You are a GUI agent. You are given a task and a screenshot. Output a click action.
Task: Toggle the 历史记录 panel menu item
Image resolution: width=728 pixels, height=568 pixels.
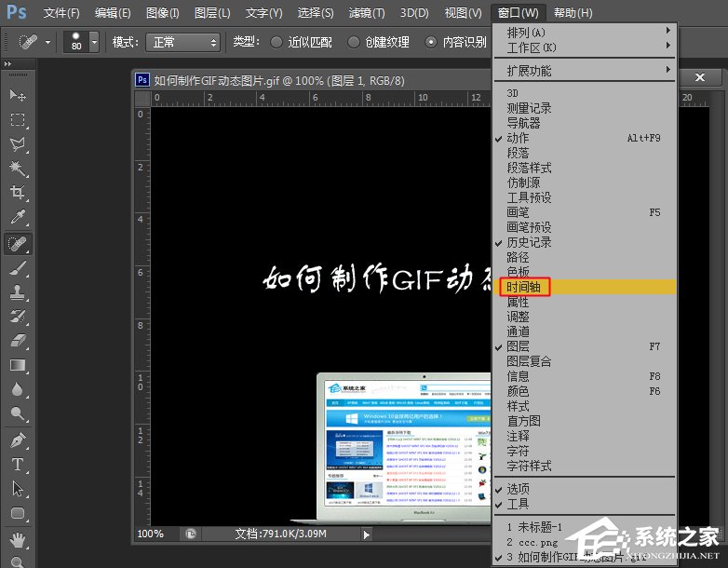(585, 242)
